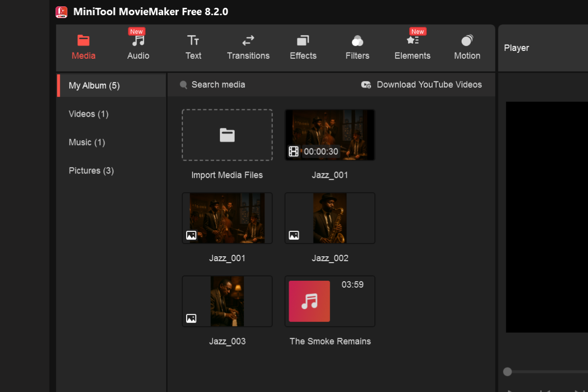Viewport: 588px width, 392px height.
Task: Click Download YouTube Videos
Action: 421,85
